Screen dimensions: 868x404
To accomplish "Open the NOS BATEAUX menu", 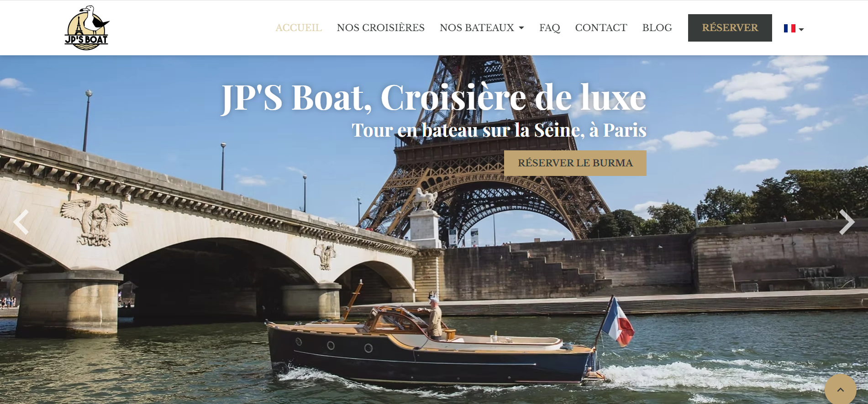I will pos(482,28).
